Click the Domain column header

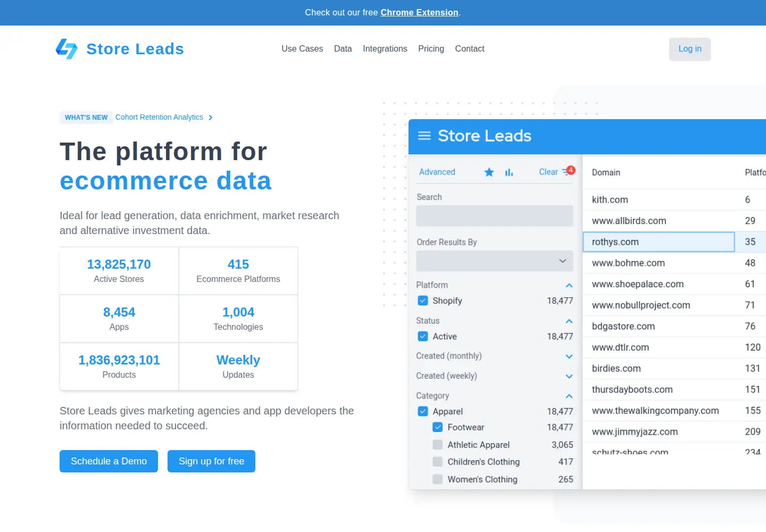(606, 172)
